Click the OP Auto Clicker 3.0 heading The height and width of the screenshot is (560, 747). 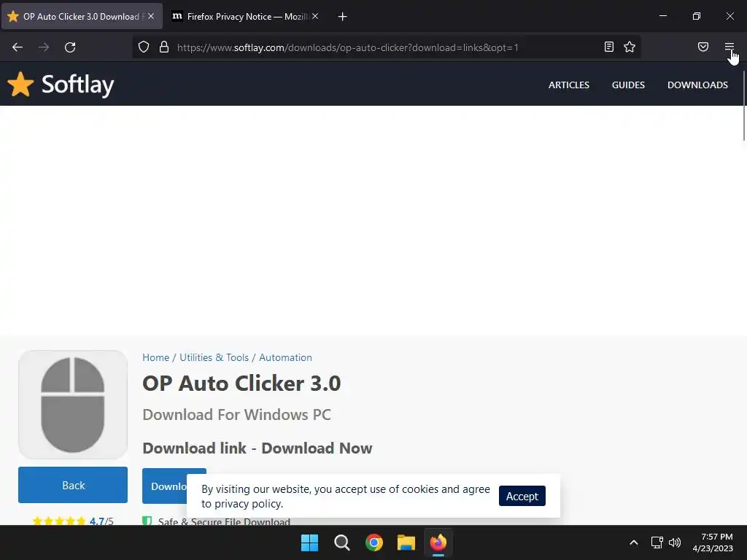click(241, 384)
